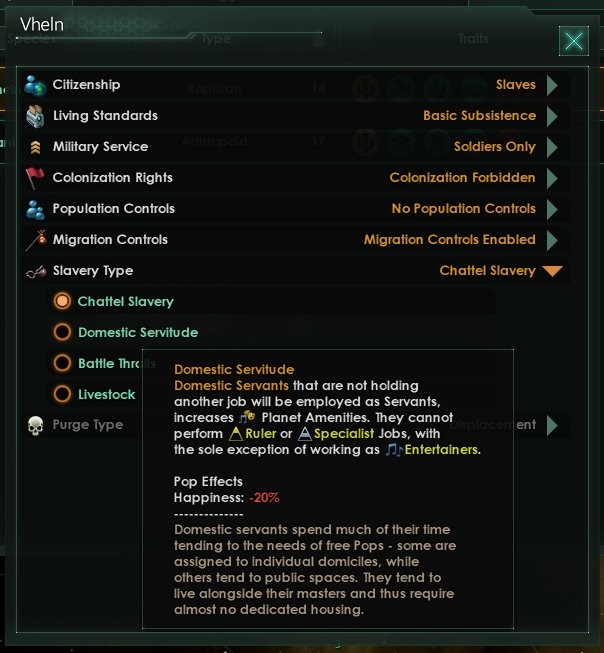Click the Migration Controls Enabled value
The image size is (604, 653).
pyautogui.click(x=449, y=240)
